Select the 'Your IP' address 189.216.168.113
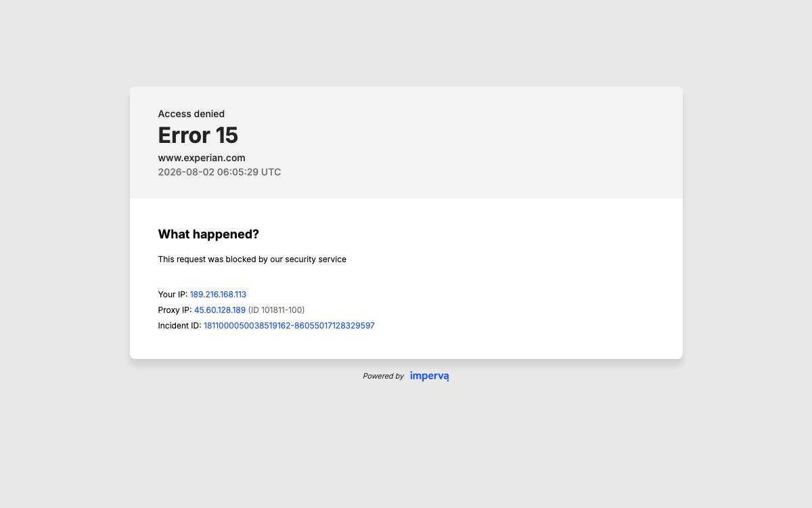 218,295
